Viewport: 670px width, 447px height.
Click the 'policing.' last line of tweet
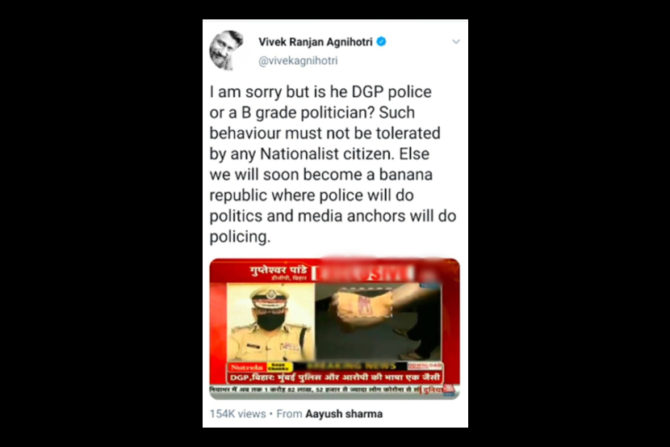coord(240,237)
